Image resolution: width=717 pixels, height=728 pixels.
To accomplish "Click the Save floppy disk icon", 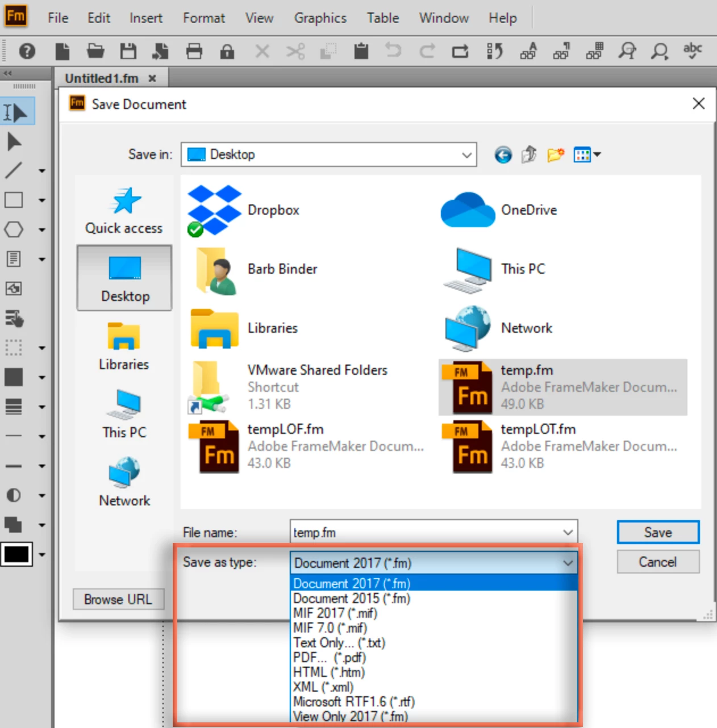I will 128,52.
